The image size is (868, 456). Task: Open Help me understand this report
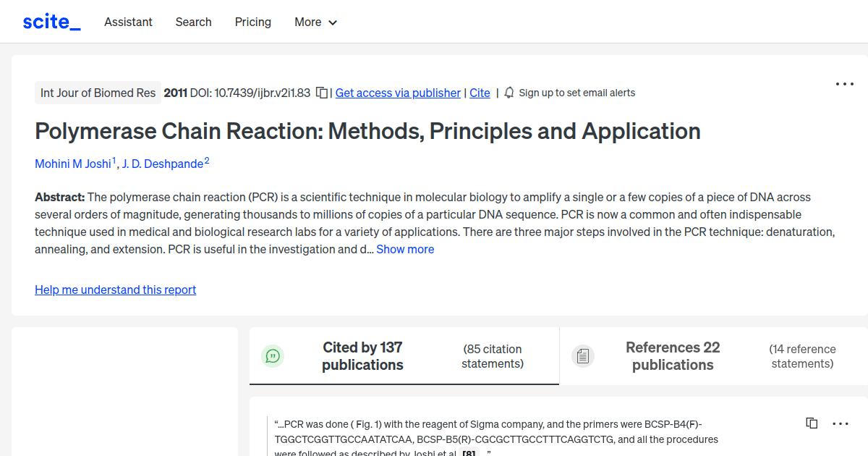click(x=115, y=290)
